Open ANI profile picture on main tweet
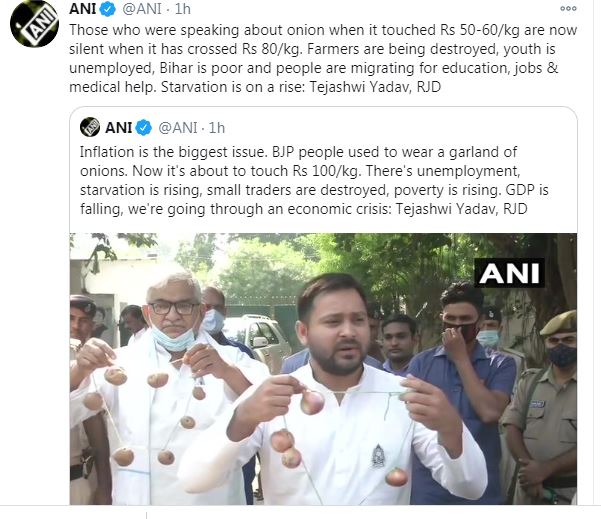Viewport: 601px width, 519px height. (x=34, y=23)
